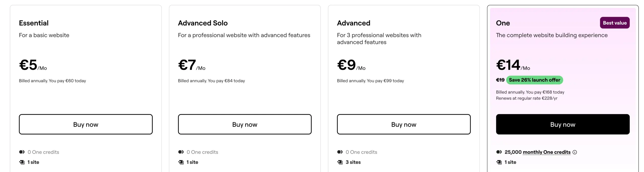This screenshot has width=644, height=172.
Task: Click the site icon on the One plan
Action: pyautogui.click(x=499, y=162)
